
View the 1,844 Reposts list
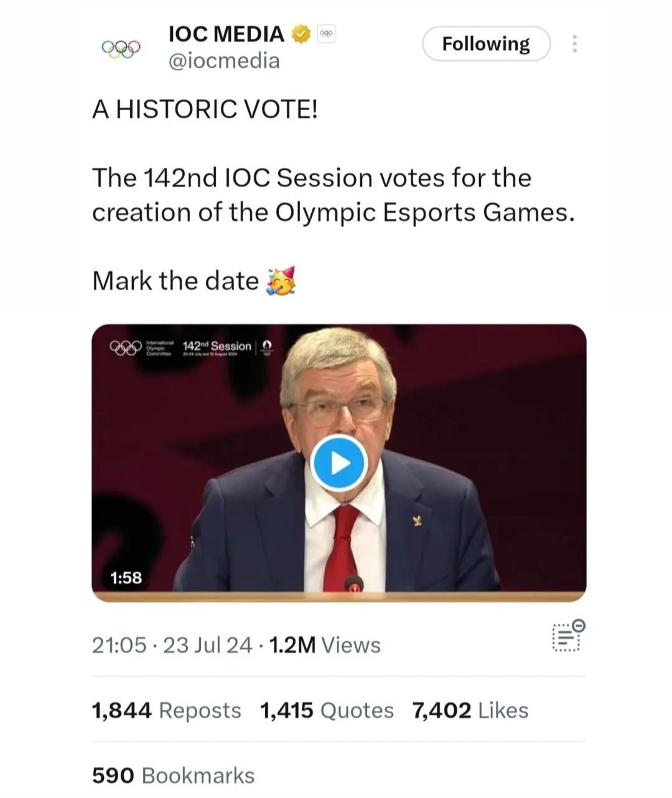pos(166,710)
